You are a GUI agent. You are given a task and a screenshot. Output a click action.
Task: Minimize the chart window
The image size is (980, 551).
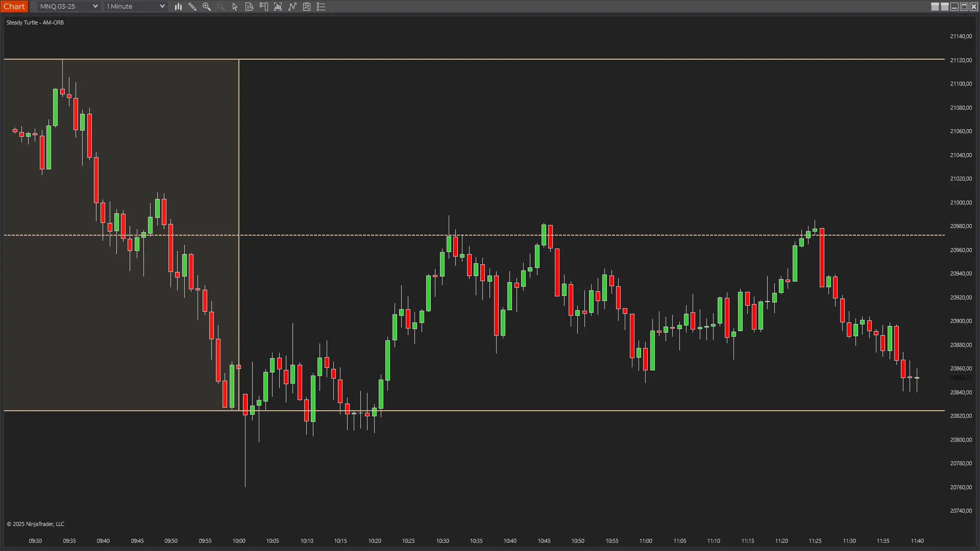[954, 7]
